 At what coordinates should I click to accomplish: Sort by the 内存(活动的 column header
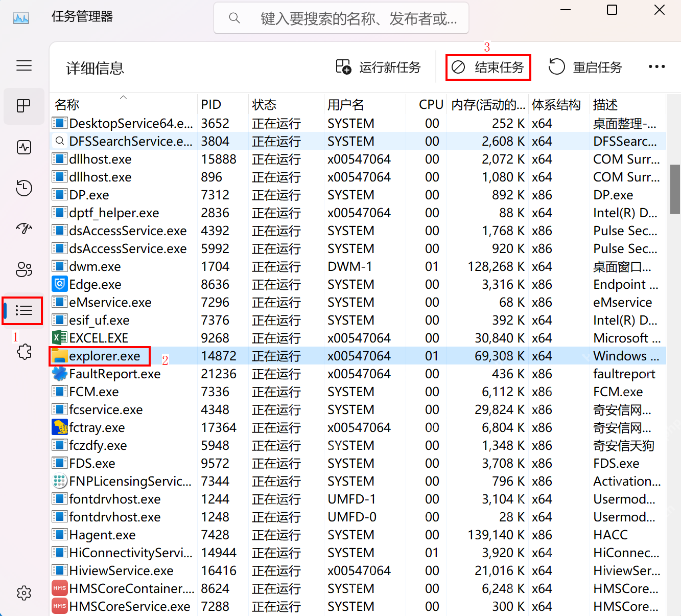(488, 104)
